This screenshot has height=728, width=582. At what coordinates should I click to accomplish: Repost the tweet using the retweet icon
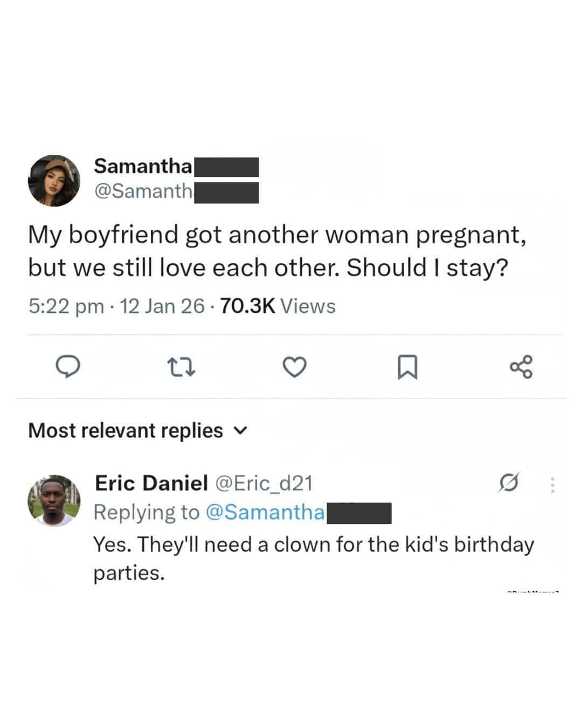181,367
